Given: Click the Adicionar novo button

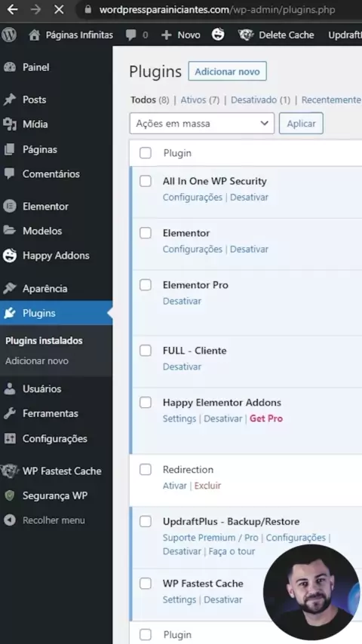Looking at the screenshot, I should [x=227, y=72].
